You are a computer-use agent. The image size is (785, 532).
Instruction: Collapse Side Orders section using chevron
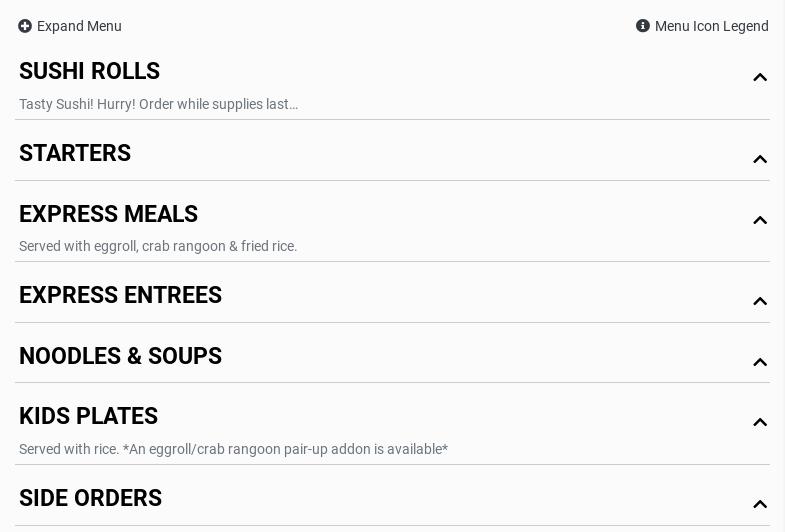760,505
